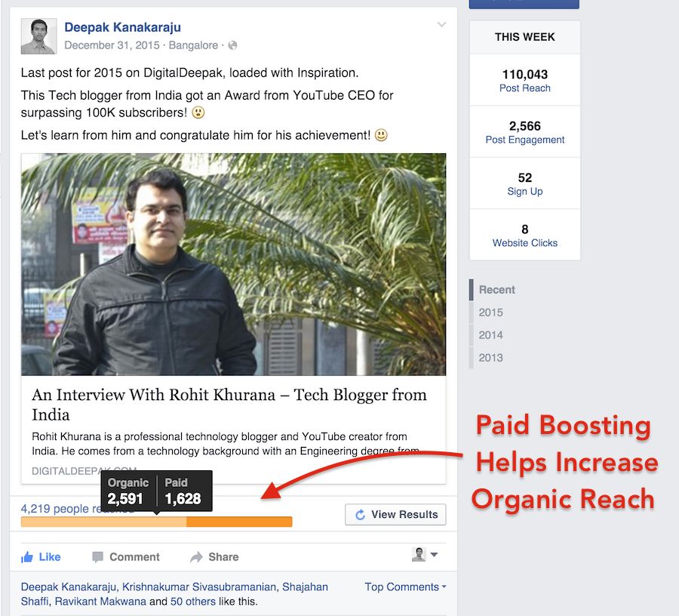679x616 pixels.
Task: Expand the post options chevron
Action: [x=441, y=25]
